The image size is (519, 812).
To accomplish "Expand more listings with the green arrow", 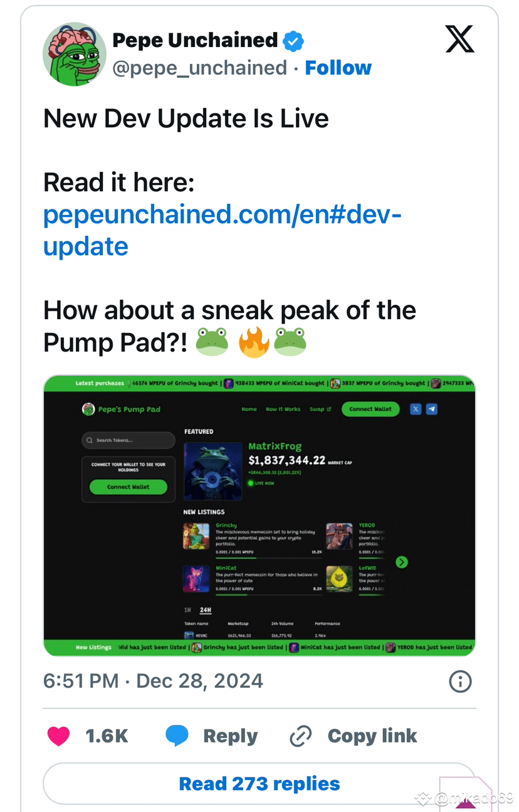I will coord(401,562).
